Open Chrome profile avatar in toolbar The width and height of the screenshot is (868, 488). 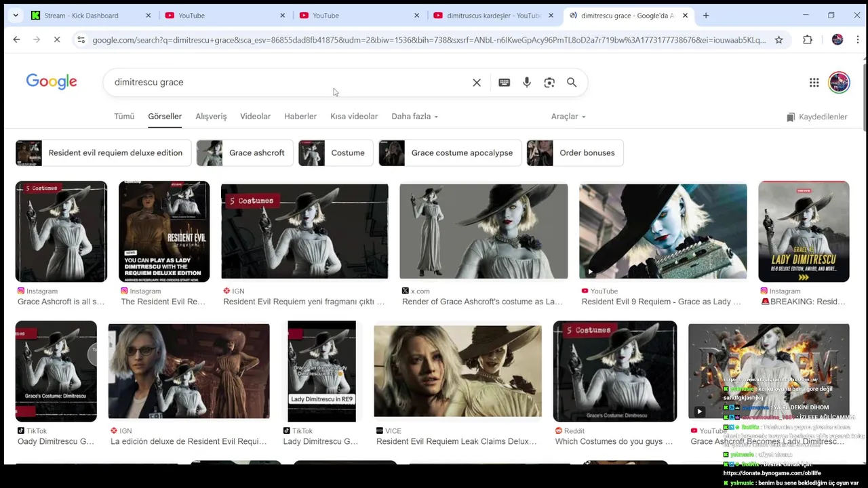[837, 40]
